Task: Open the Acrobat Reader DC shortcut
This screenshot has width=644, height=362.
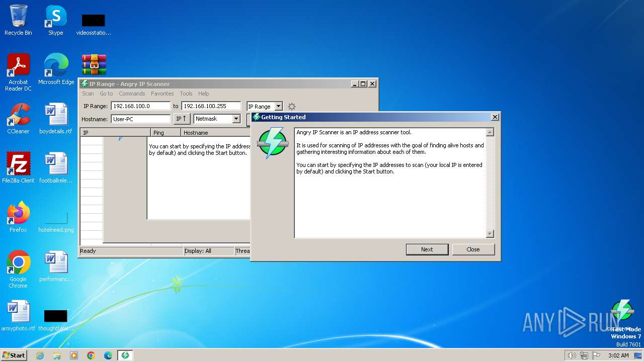Action: [18, 72]
